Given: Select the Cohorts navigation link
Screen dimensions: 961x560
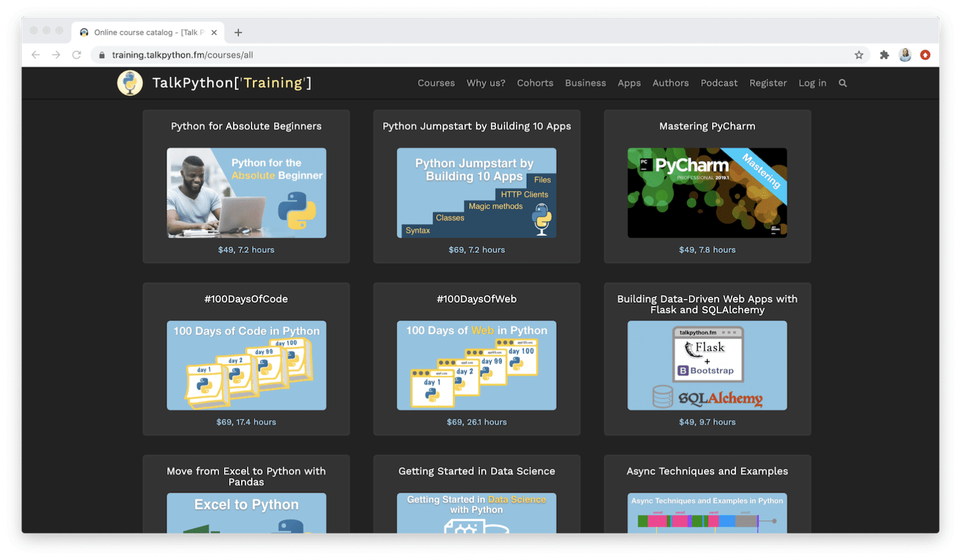Looking at the screenshot, I should click(535, 83).
